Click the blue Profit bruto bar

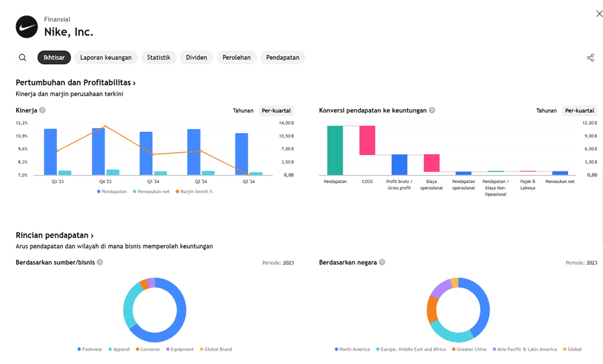[399, 164]
